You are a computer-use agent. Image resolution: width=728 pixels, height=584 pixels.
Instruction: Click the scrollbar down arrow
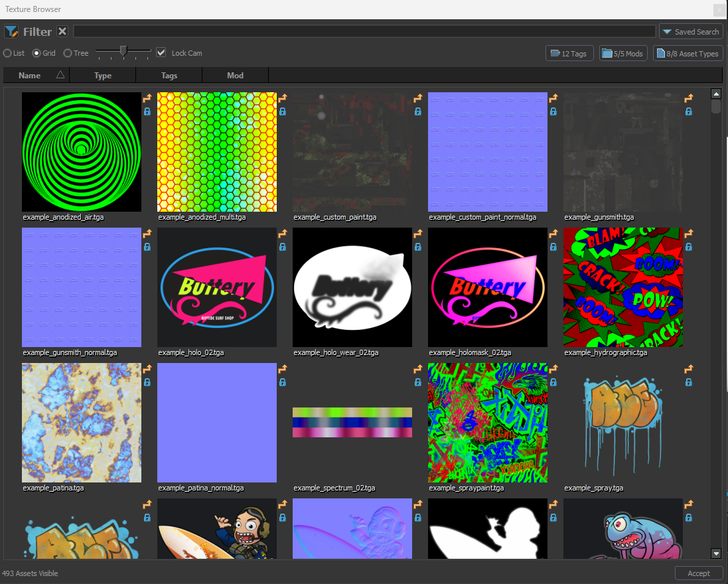[716, 553]
